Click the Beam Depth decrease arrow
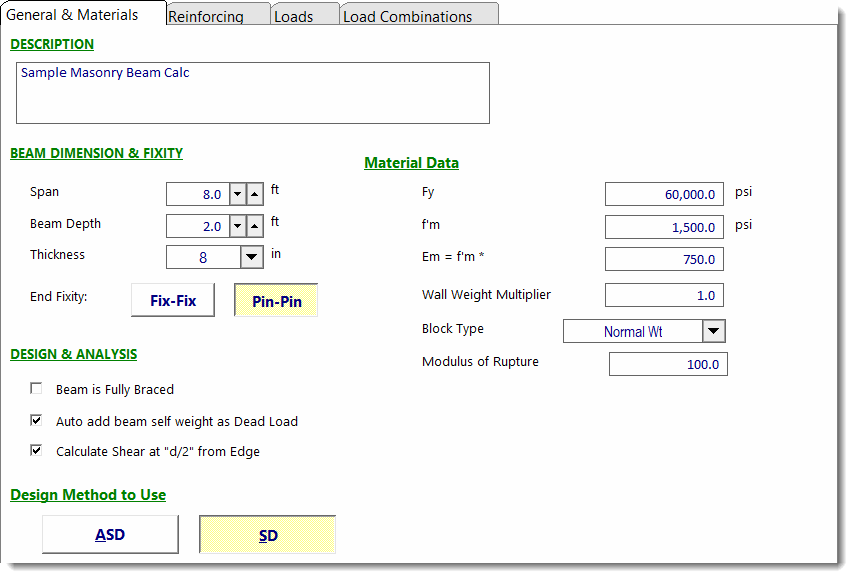This screenshot has width=853, height=578. click(238, 226)
